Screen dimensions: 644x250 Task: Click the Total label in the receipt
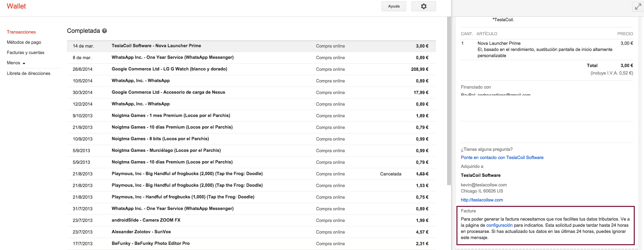pos(592,65)
